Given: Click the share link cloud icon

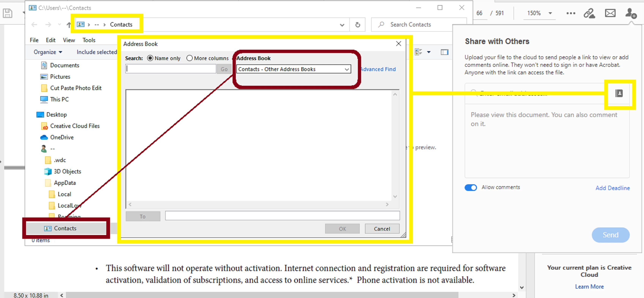Looking at the screenshot, I should pos(589,13).
